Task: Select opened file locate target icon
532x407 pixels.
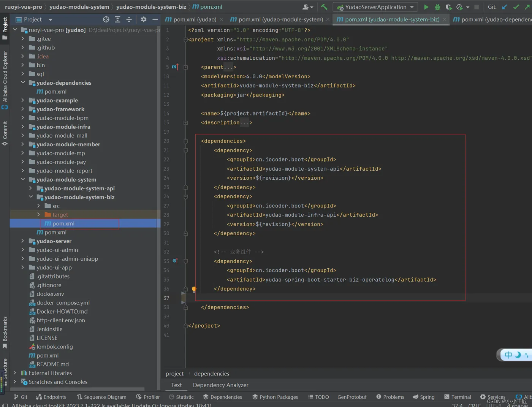Action: pos(106,19)
